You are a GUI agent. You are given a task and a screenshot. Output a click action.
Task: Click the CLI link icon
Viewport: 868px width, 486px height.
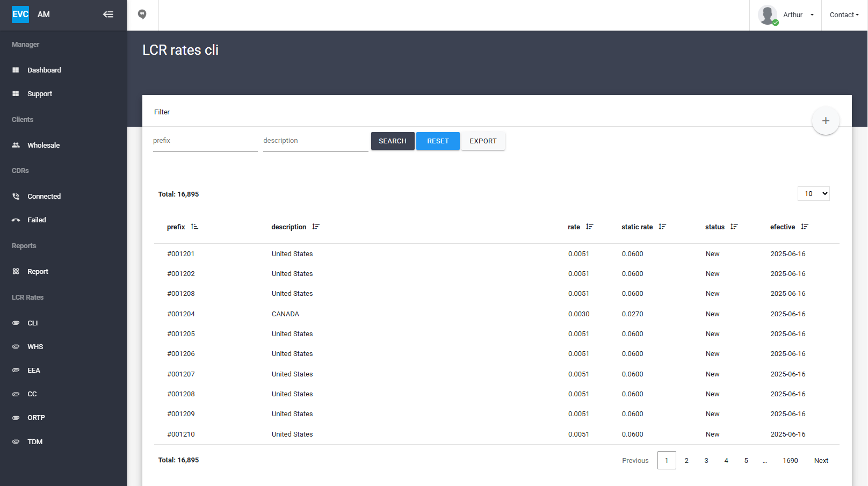pos(16,323)
